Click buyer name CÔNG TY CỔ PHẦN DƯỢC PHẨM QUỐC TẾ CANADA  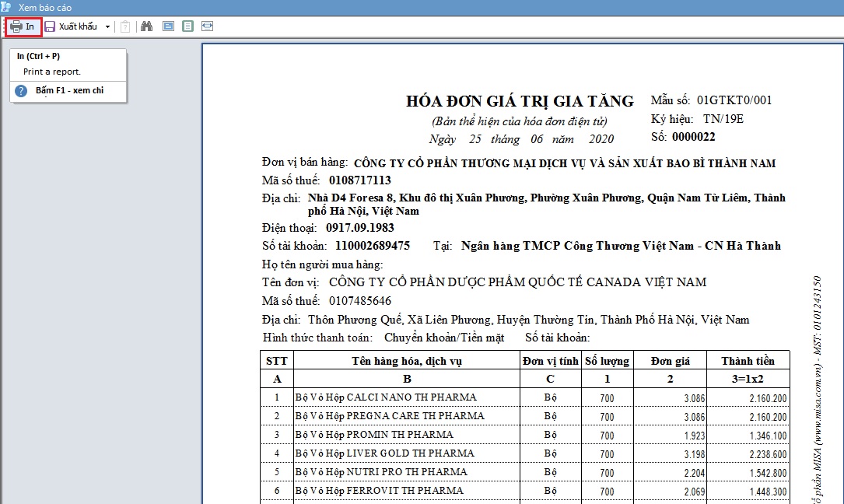tap(518, 282)
